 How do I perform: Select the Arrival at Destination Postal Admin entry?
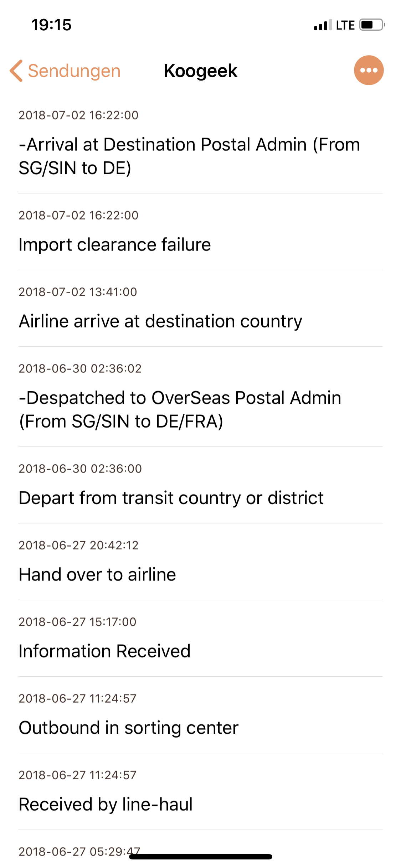pyautogui.click(x=189, y=156)
